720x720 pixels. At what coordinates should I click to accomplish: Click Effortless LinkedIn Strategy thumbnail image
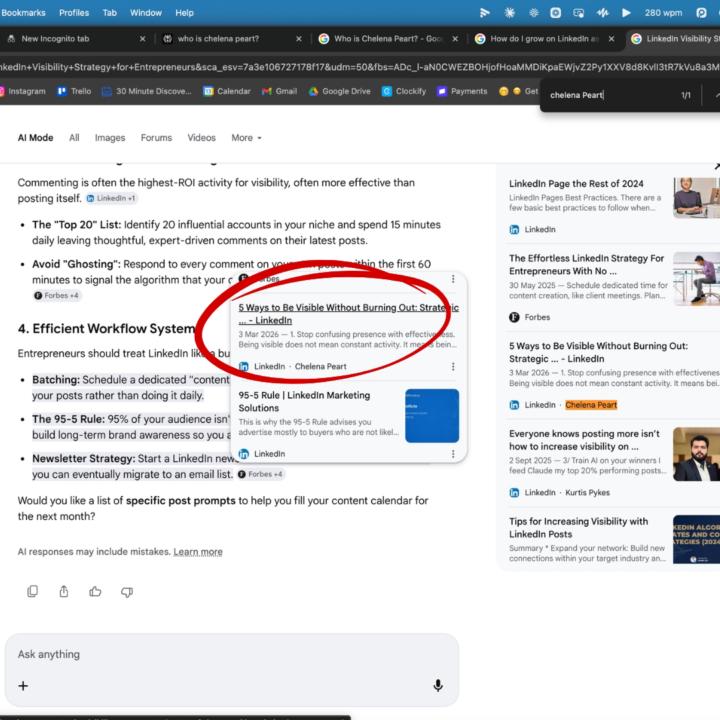point(696,278)
